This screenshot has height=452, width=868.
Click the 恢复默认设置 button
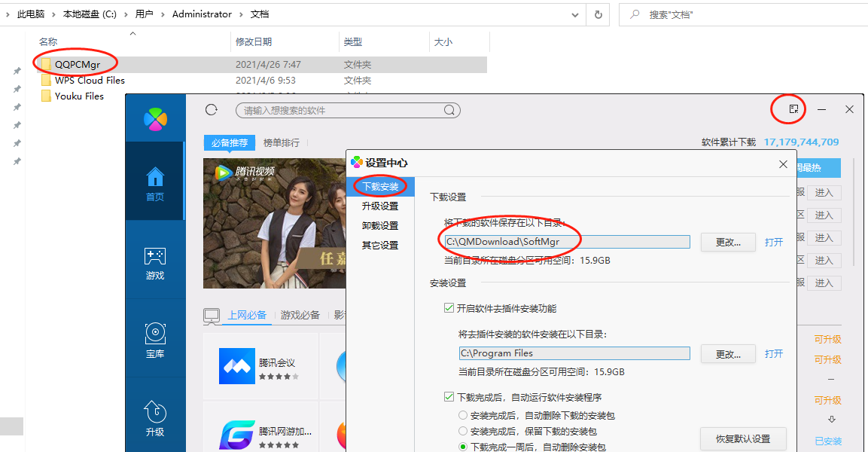point(743,438)
